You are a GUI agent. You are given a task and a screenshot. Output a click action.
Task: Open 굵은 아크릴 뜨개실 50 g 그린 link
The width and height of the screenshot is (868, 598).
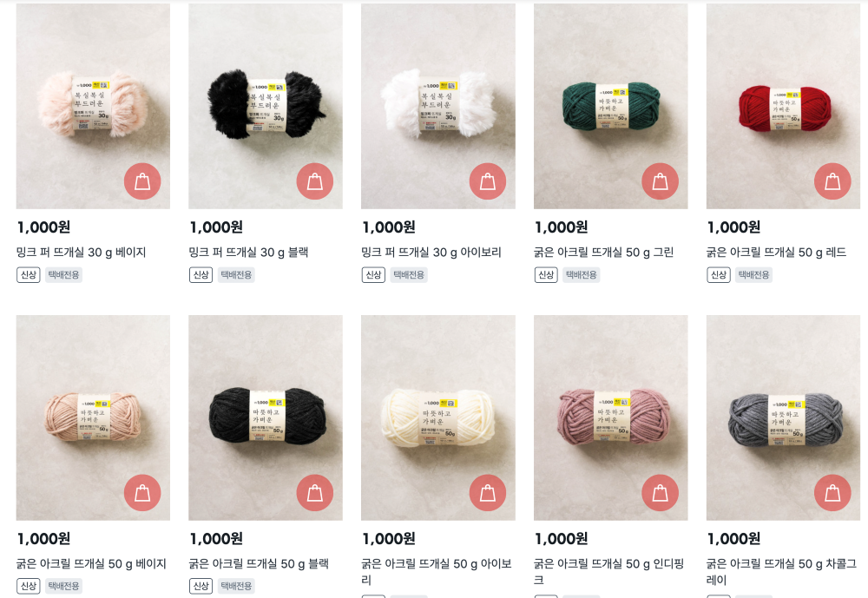[603, 253]
